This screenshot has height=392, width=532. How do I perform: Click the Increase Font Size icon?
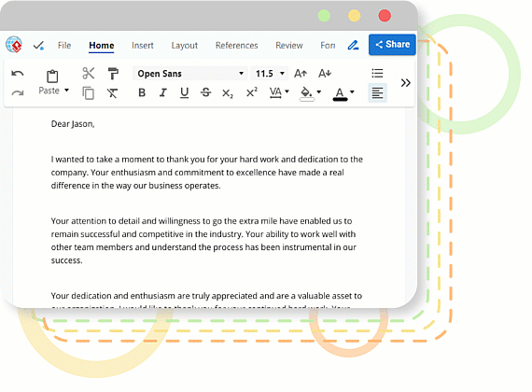pyautogui.click(x=301, y=74)
